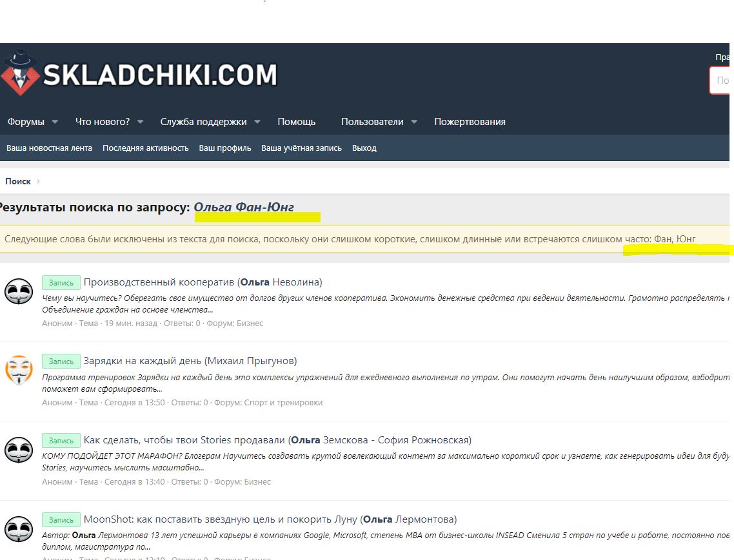Click the Пра… link above search box
Image resolution: width=734 pixels, height=560 pixels.
(x=722, y=57)
